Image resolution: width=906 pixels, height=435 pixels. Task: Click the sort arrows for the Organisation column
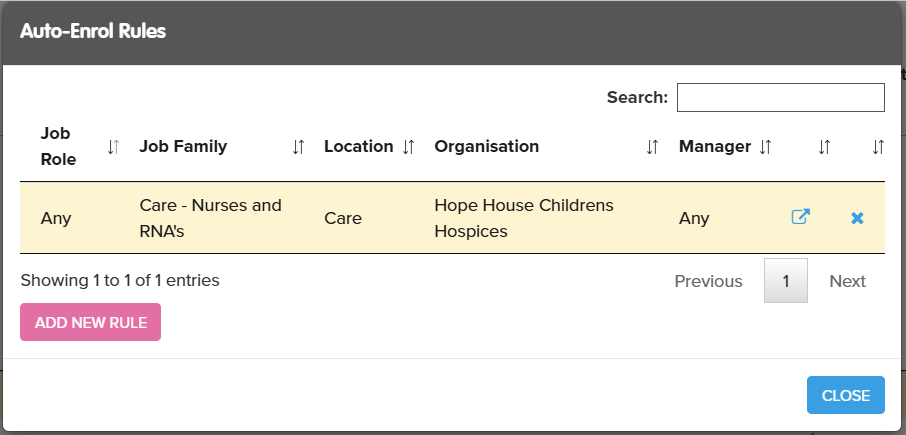pos(652,147)
